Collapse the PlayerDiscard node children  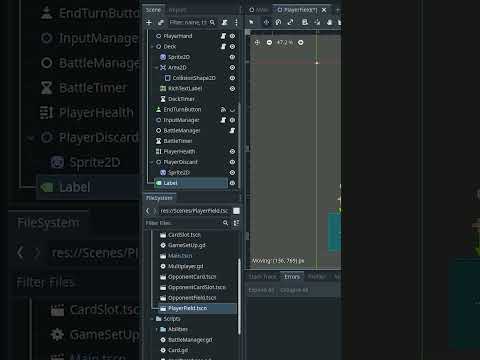153,162
